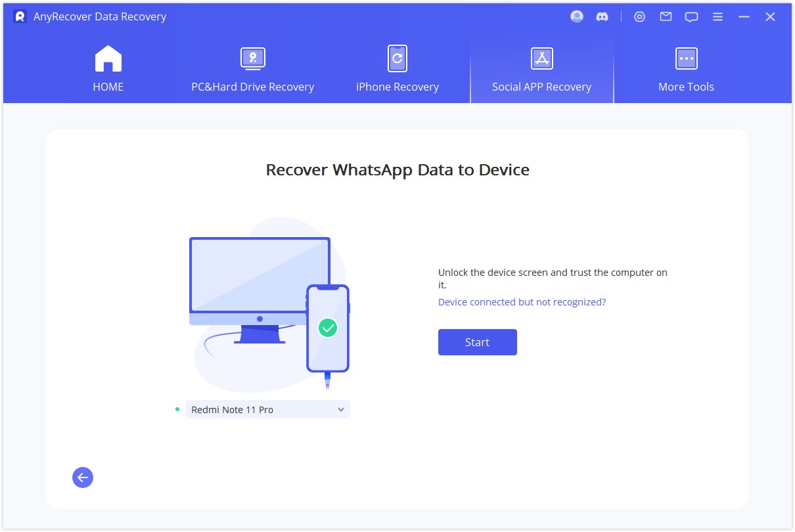Open the Discord community icon
The width and height of the screenshot is (795, 532).
tap(602, 16)
